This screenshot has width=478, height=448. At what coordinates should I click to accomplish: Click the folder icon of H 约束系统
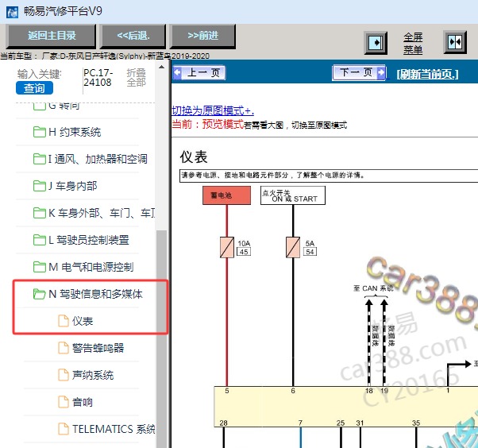click(x=40, y=132)
